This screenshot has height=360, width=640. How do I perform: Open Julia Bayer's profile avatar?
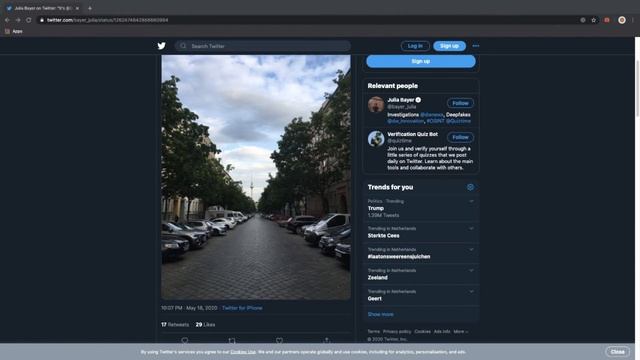[x=376, y=104]
